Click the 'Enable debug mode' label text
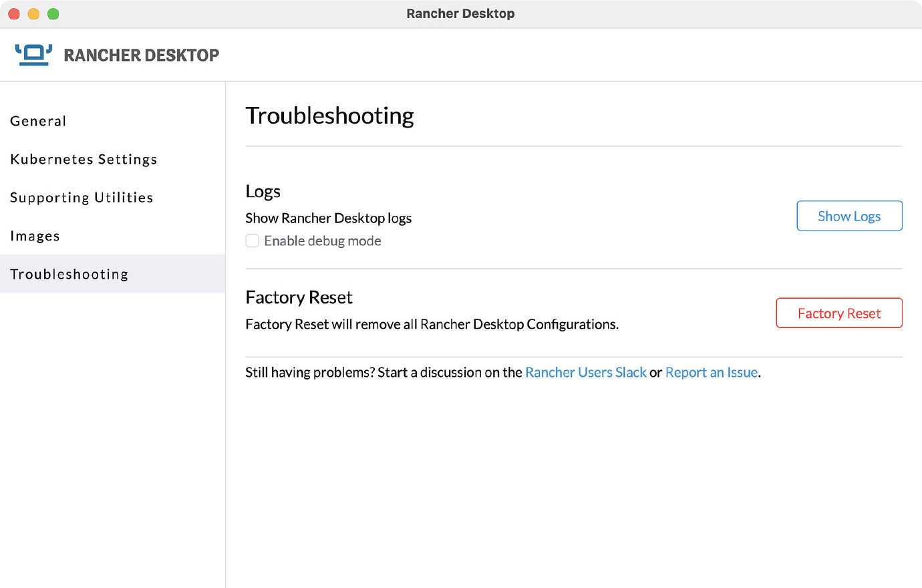 tap(322, 241)
